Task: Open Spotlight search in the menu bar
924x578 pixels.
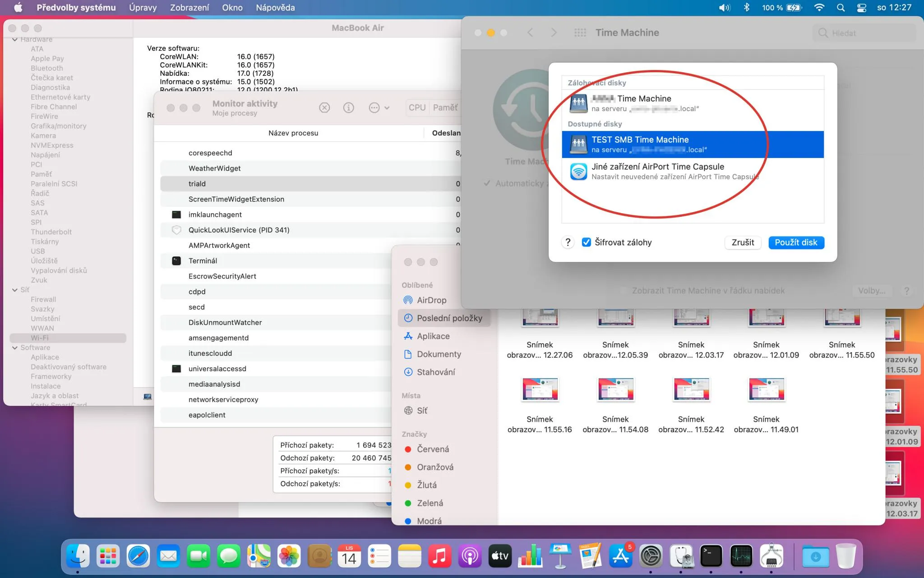Action: click(841, 8)
